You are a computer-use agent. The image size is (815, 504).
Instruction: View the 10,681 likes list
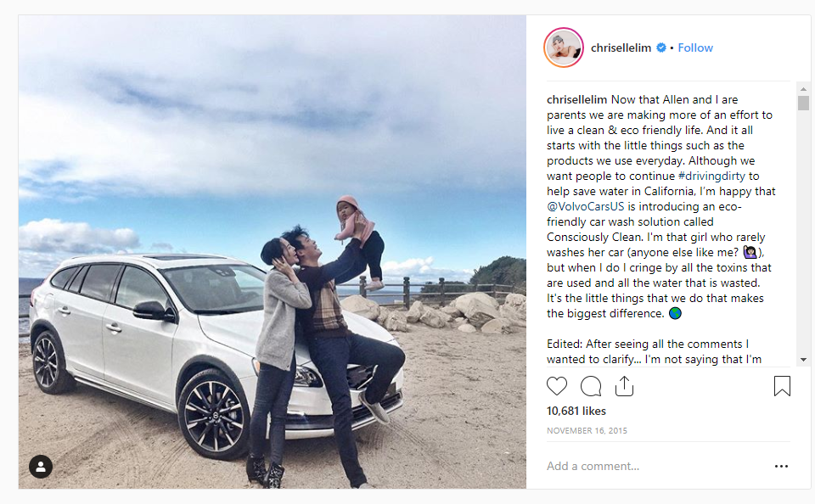point(576,411)
